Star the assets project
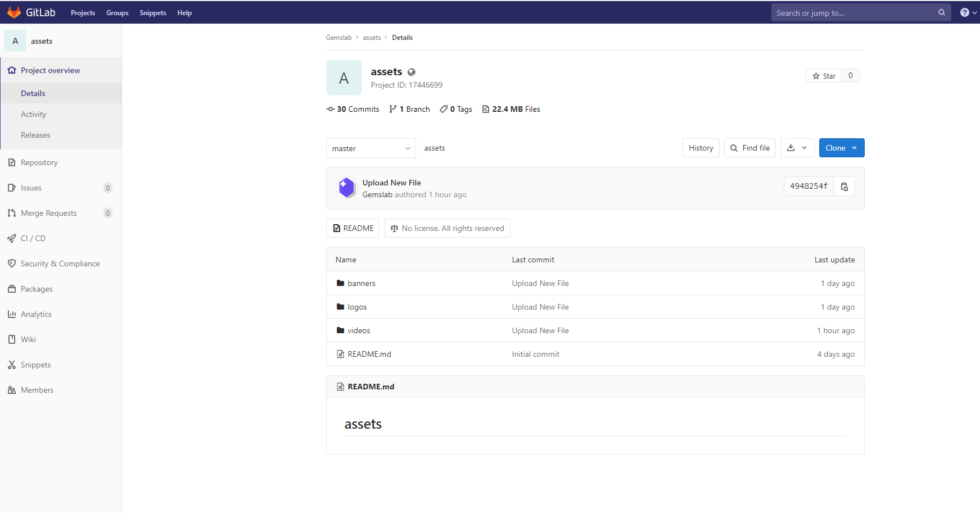This screenshot has width=980, height=513. 824,76
